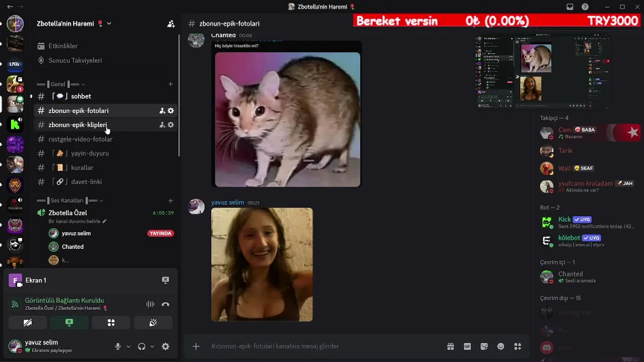Create invite for zbonun-epik-fotolari channel
Screen dimensions: 644x362
click(162, 111)
